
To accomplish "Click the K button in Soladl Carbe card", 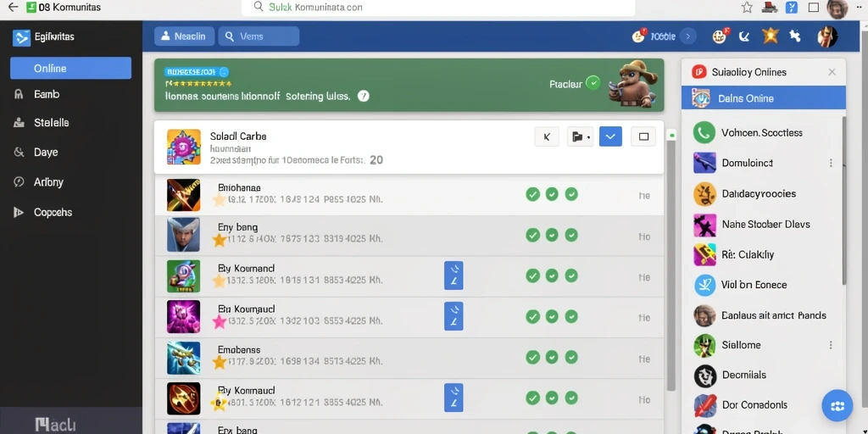I will point(547,136).
